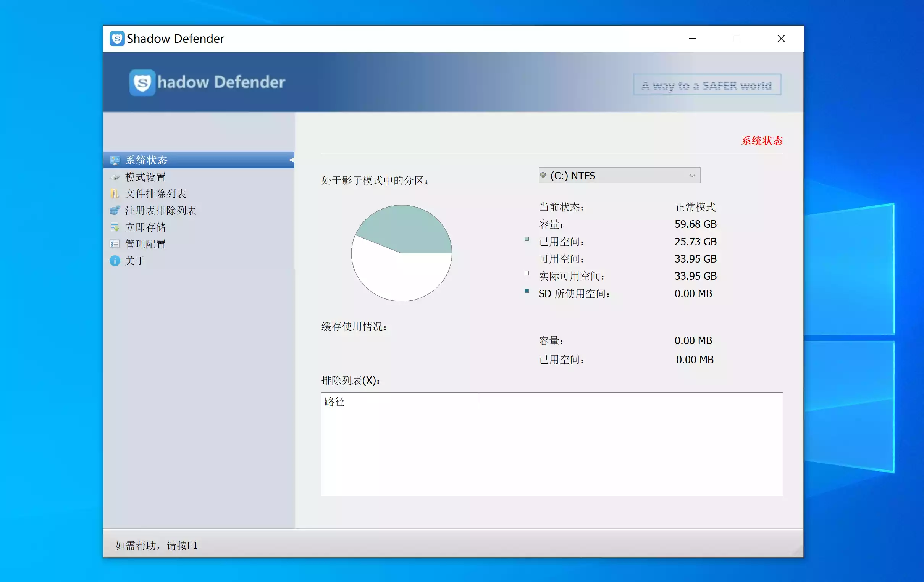Select 注册表排除列表 in the sidebar
This screenshot has height=582, width=924.
coord(199,211)
